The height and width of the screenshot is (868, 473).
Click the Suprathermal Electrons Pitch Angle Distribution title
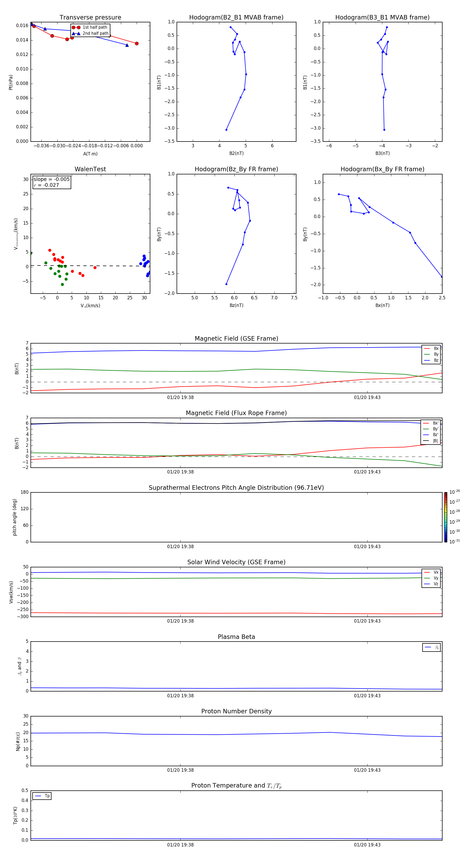tap(236, 488)
